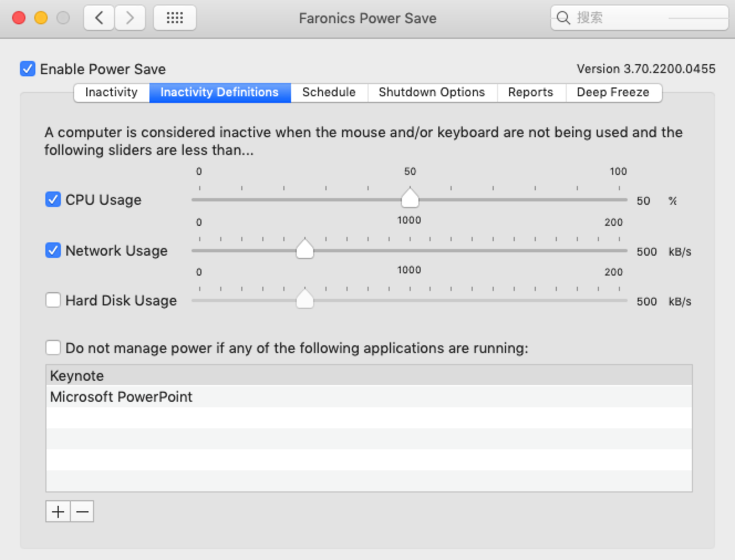Viewport: 735px width, 560px height.
Task: Click the version number text
Action: tap(646, 69)
